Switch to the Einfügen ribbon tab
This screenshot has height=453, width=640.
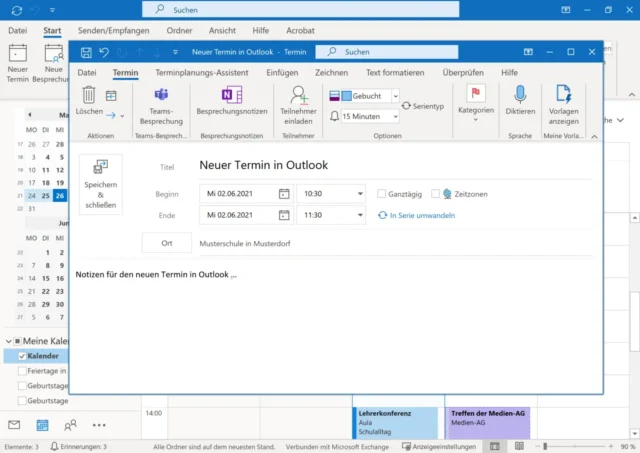point(282,73)
